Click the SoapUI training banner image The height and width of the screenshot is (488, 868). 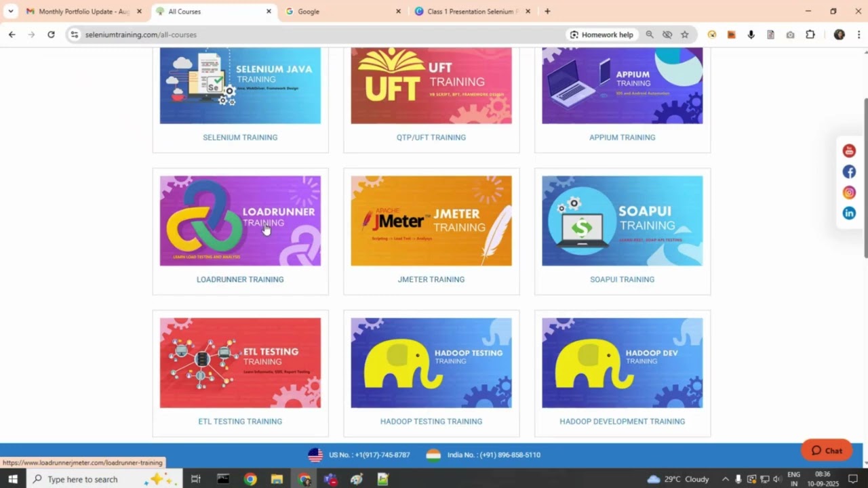[622, 221]
